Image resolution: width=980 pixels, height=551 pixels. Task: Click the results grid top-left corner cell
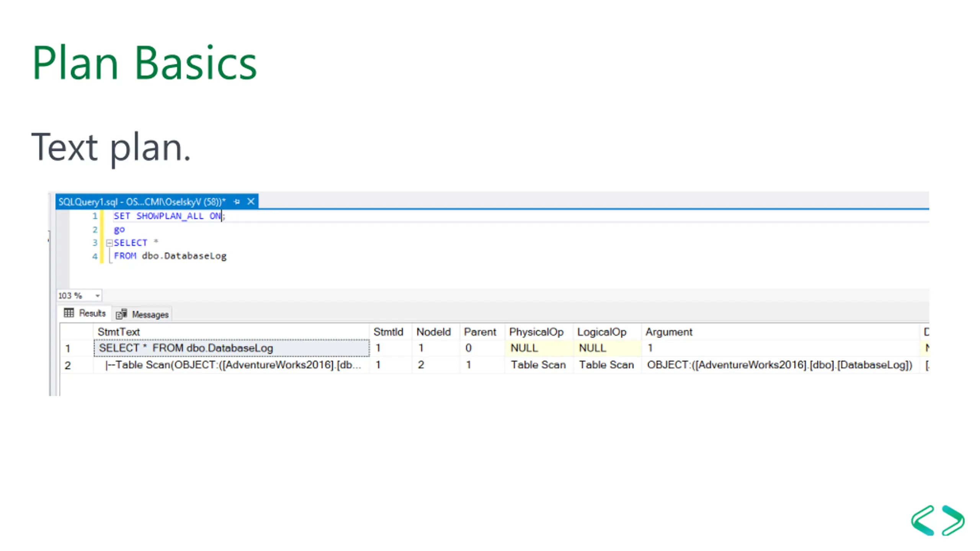(77, 332)
